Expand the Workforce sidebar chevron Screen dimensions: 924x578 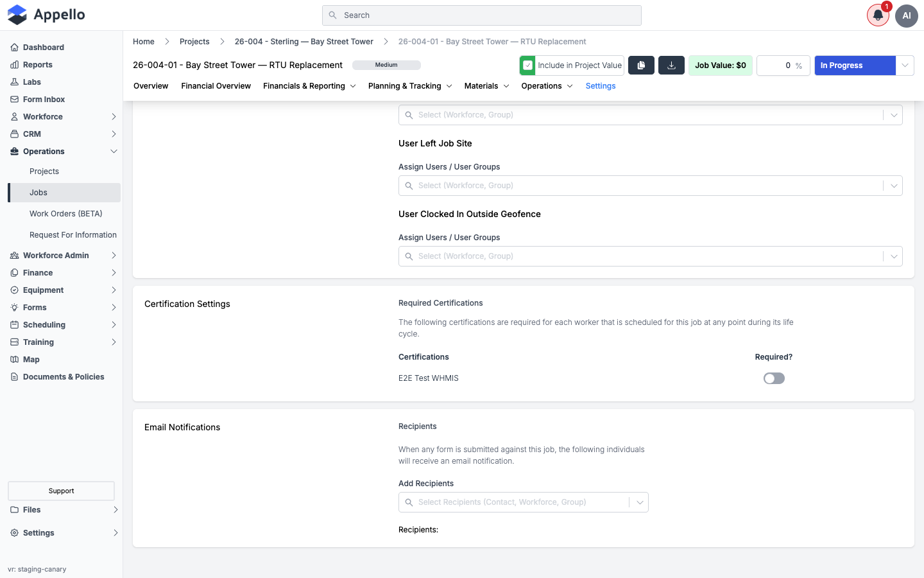click(x=114, y=117)
